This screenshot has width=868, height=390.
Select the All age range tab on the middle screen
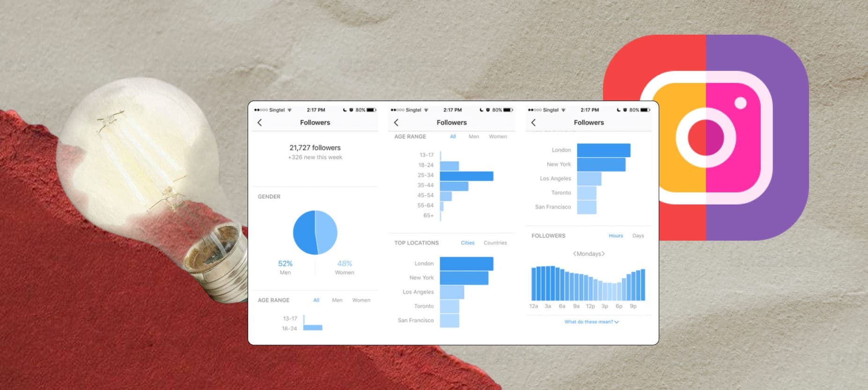coord(453,137)
